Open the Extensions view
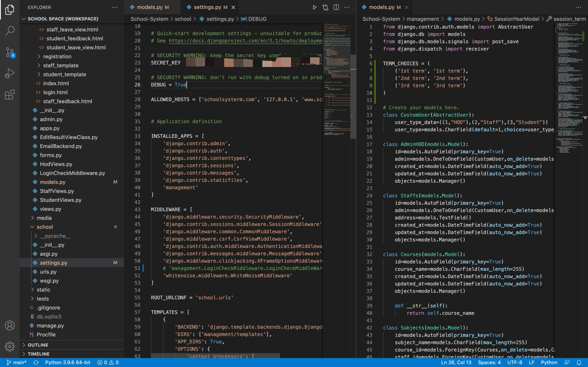The height and width of the screenshot is (367, 588). (10, 95)
